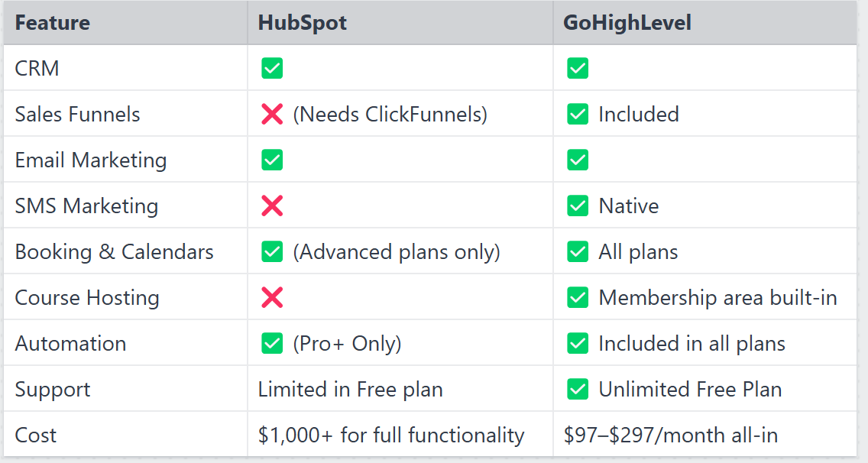Click the red X in HubSpot SMS Marketing row
The height and width of the screenshot is (463, 868).
(272, 206)
